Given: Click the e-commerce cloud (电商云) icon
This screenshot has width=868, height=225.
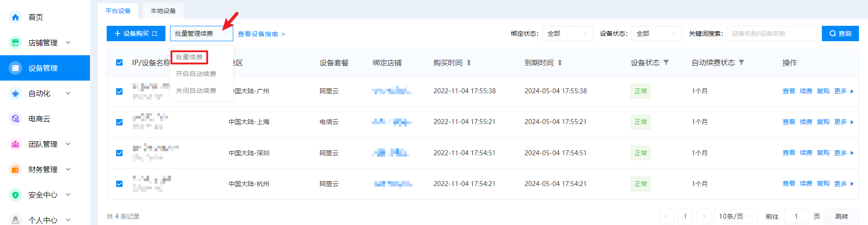Looking at the screenshot, I should tap(15, 119).
